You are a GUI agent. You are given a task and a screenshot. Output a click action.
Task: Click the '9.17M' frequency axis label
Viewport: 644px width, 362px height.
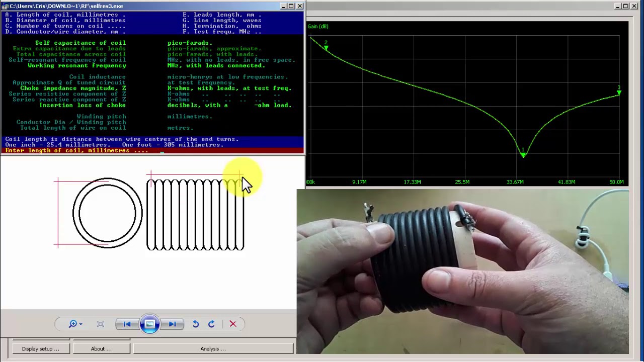[x=359, y=182]
